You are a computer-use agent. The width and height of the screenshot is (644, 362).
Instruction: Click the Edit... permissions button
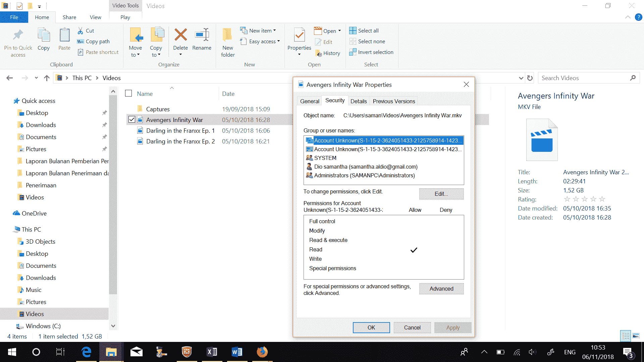click(x=441, y=194)
